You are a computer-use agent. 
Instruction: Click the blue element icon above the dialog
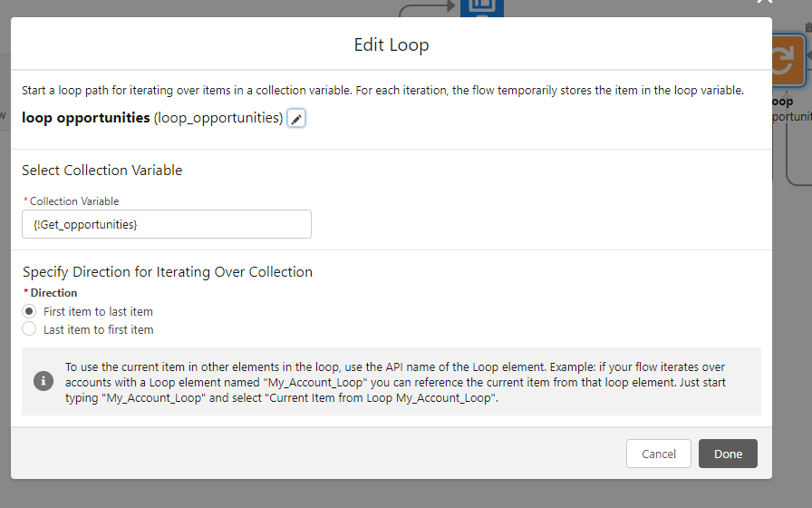click(x=480, y=7)
